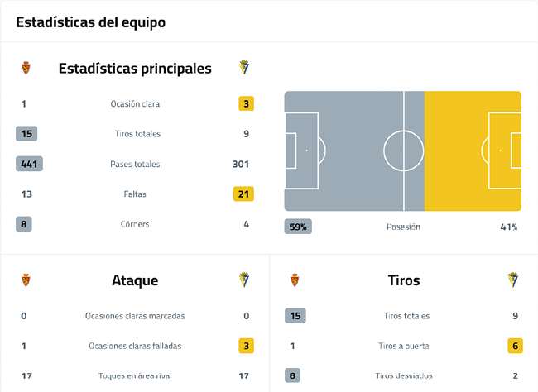Click the yellow 21 fouls badge

(243, 194)
